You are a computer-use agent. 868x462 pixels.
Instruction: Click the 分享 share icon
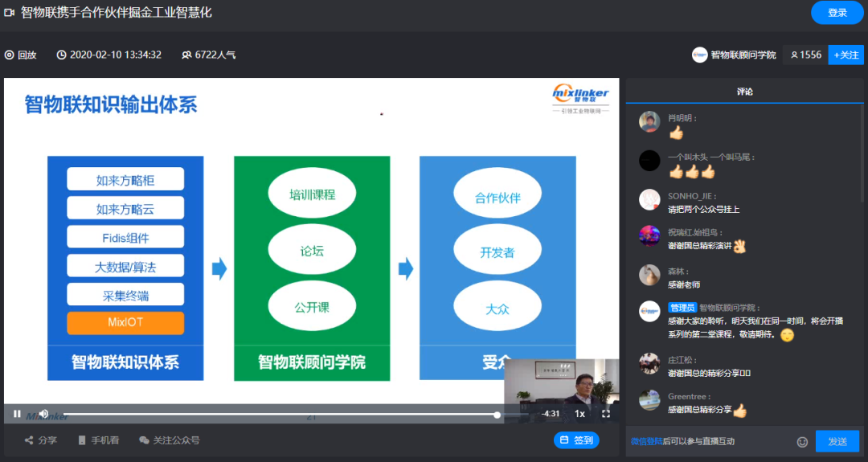click(29, 440)
